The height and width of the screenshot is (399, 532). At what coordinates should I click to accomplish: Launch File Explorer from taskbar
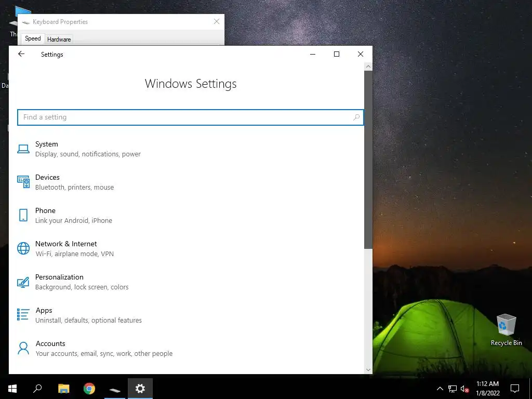(63, 389)
